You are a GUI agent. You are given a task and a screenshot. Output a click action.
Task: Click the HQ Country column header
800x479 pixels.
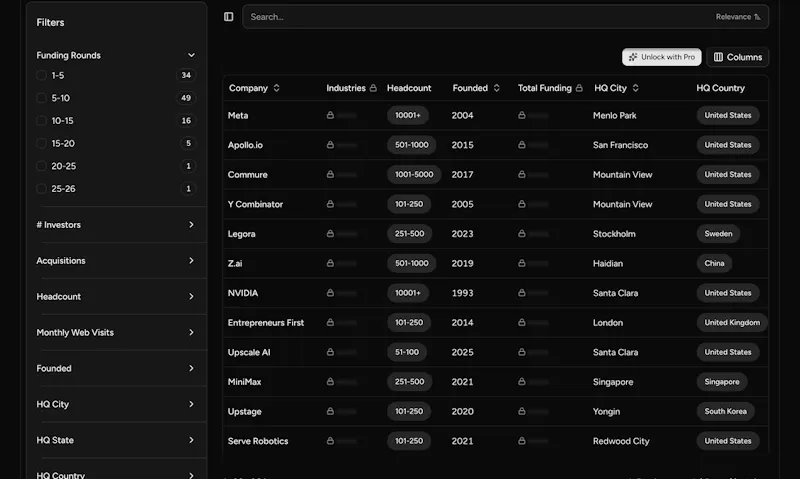pos(720,88)
